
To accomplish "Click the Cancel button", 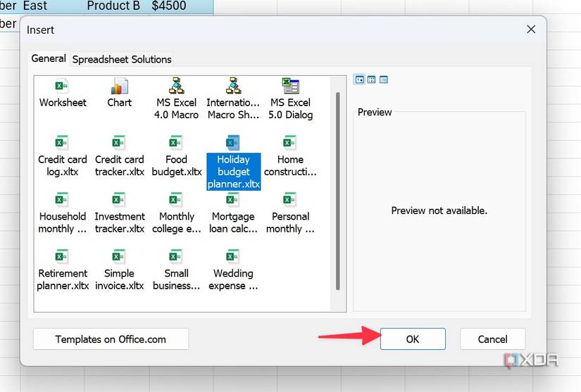I will coord(492,339).
